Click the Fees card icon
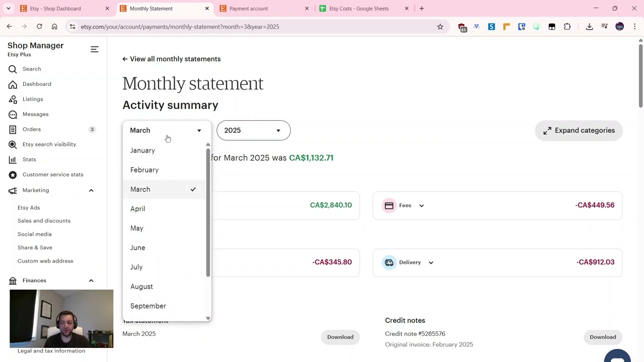 pos(389,205)
